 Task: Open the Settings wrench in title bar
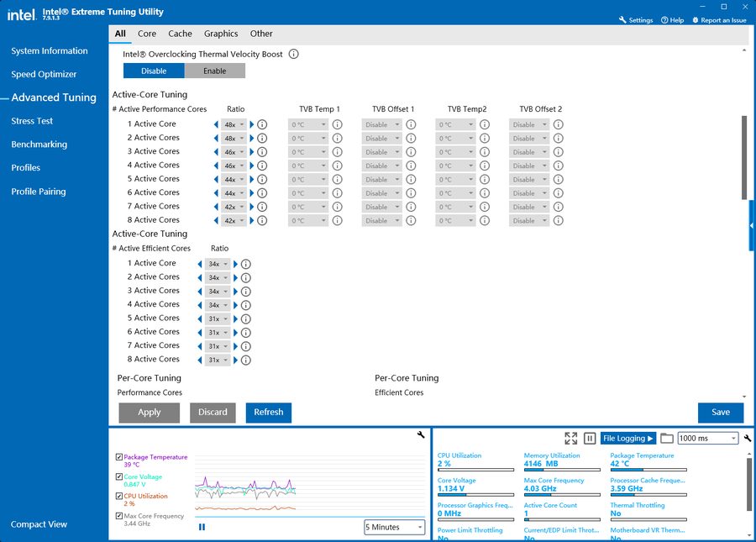coord(622,20)
